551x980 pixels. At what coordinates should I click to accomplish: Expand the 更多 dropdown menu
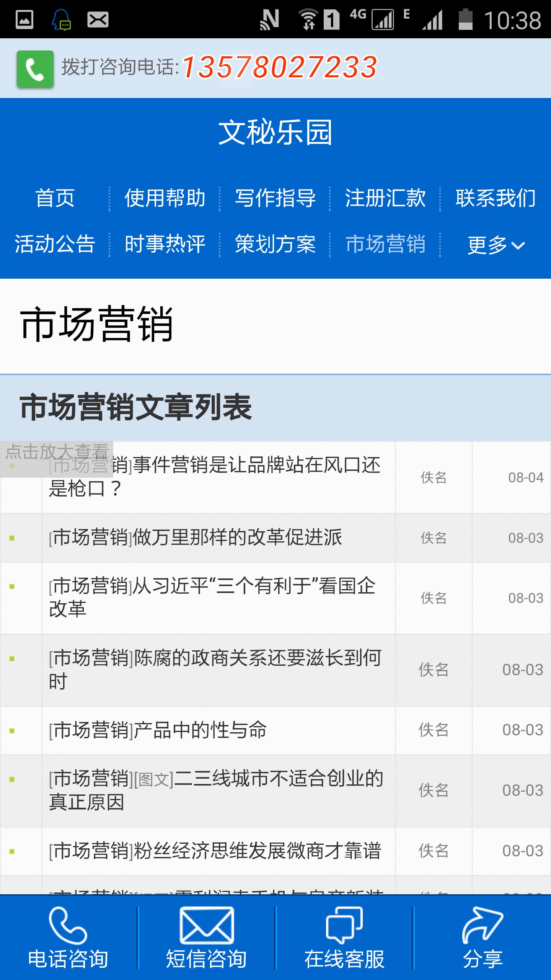(496, 245)
